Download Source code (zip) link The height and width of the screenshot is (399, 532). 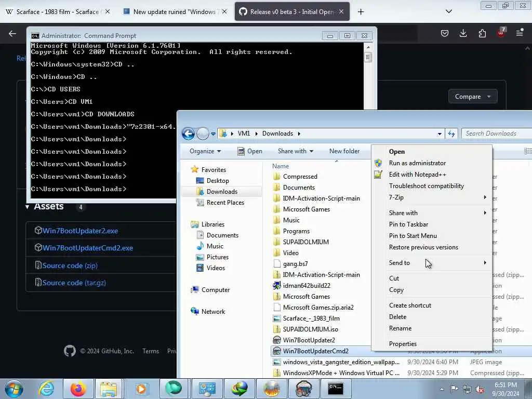(x=70, y=265)
